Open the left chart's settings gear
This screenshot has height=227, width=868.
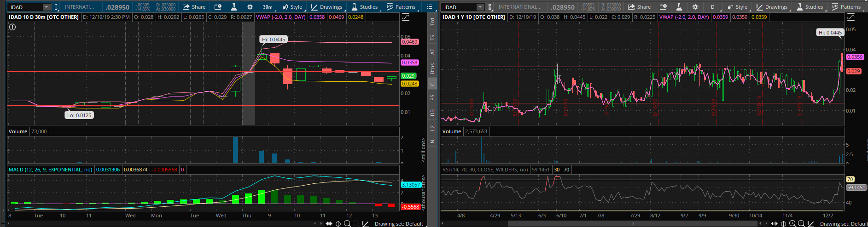pyautogui.click(x=250, y=7)
